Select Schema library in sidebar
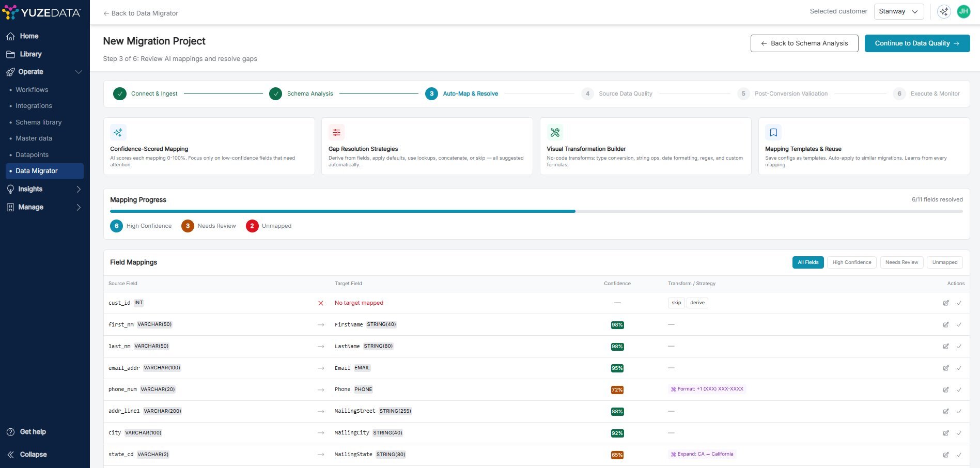 click(x=39, y=122)
